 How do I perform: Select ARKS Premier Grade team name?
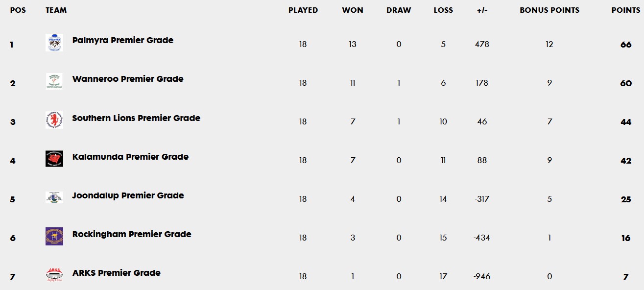click(117, 273)
